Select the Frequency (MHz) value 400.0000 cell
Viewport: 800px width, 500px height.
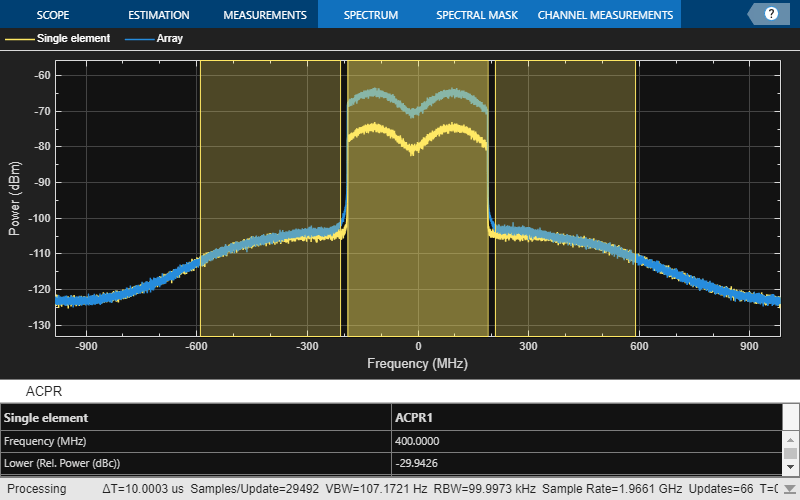(585, 440)
